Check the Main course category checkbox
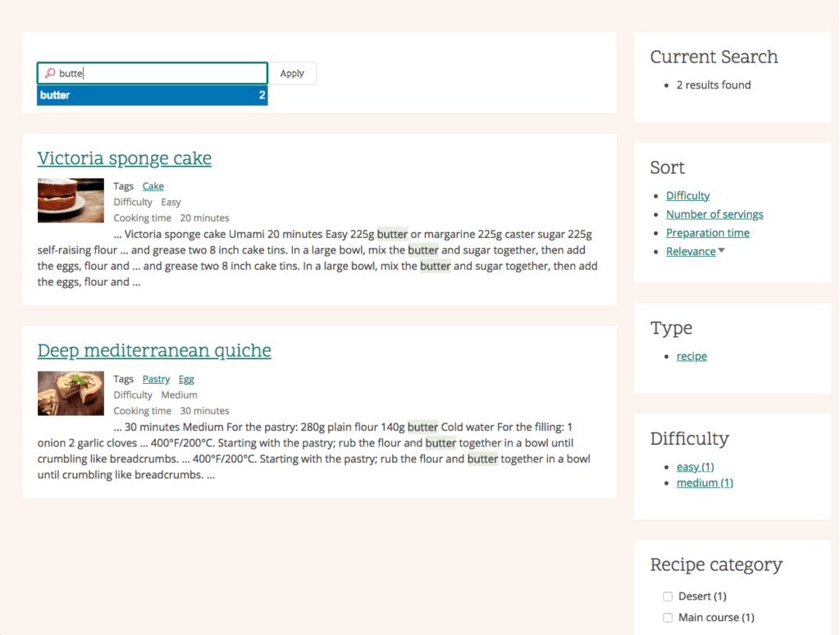 click(668, 617)
